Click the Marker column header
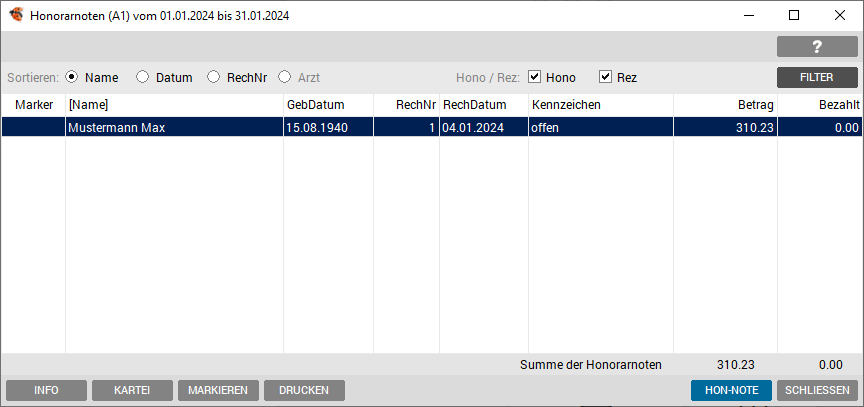Image resolution: width=864 pixels, height=407 pixels. tap(34, 105)
